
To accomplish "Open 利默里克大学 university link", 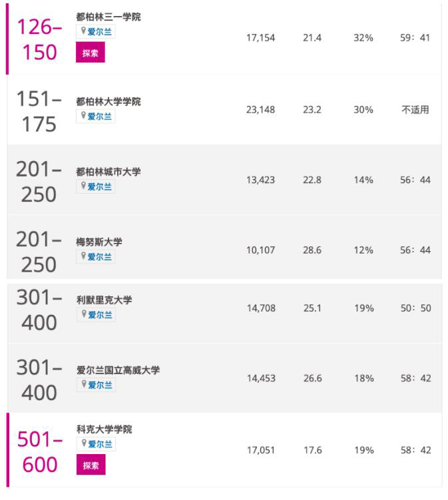I will [x=104, y=300].
